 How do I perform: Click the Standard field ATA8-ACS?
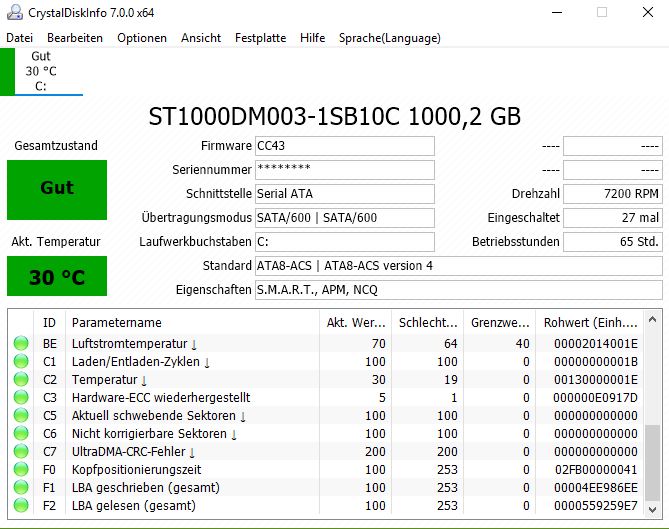459,266
